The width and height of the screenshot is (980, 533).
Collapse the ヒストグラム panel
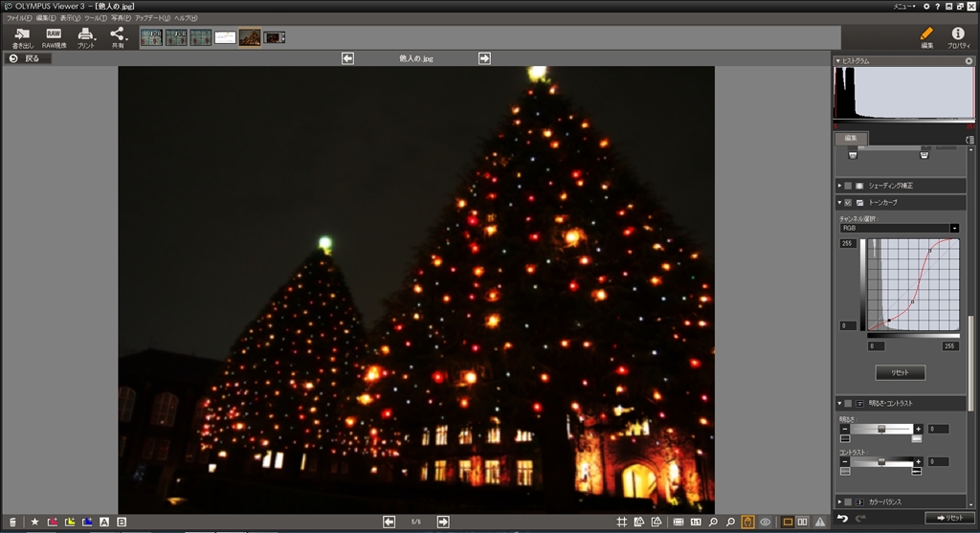[x=838, y=60]
